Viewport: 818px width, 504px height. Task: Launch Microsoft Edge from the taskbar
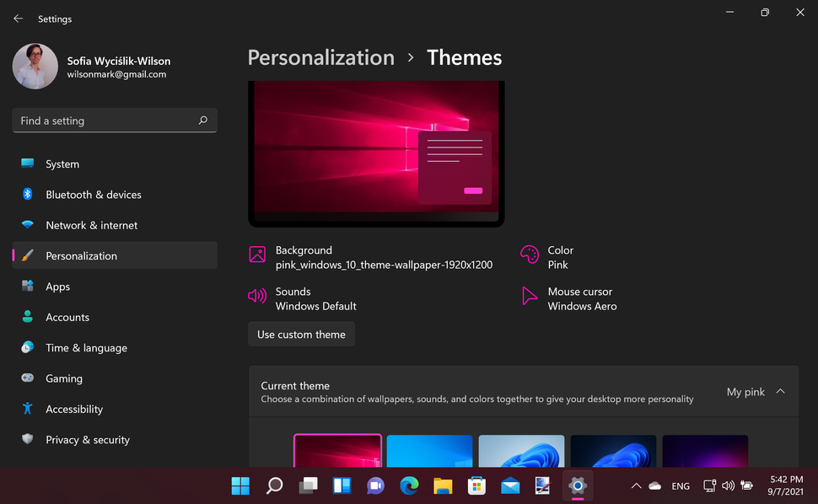click(409, 486)
